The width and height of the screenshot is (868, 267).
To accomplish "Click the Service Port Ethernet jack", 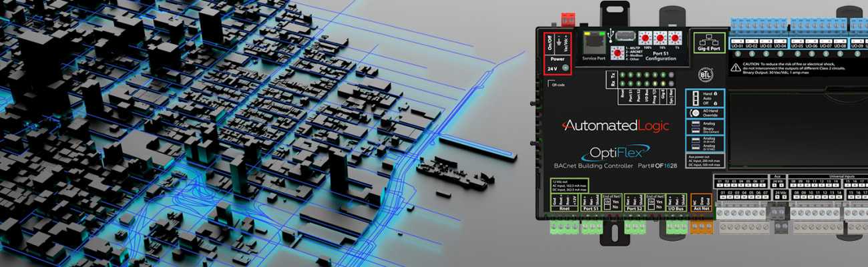I will tap(594, 43).
